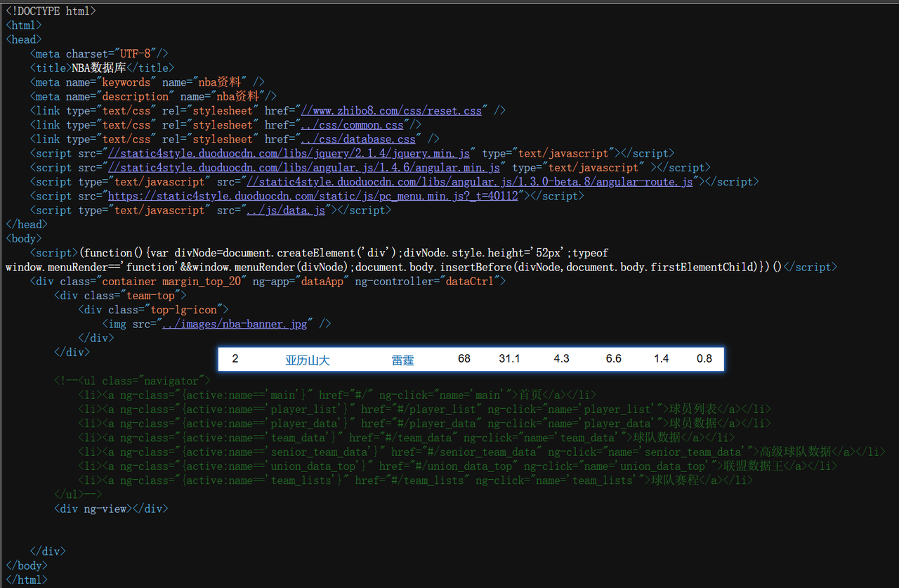Open the ../images/nba-banner.jpg image link
Viewport: 899px width, 588px height.
click(x=235, y=324)
